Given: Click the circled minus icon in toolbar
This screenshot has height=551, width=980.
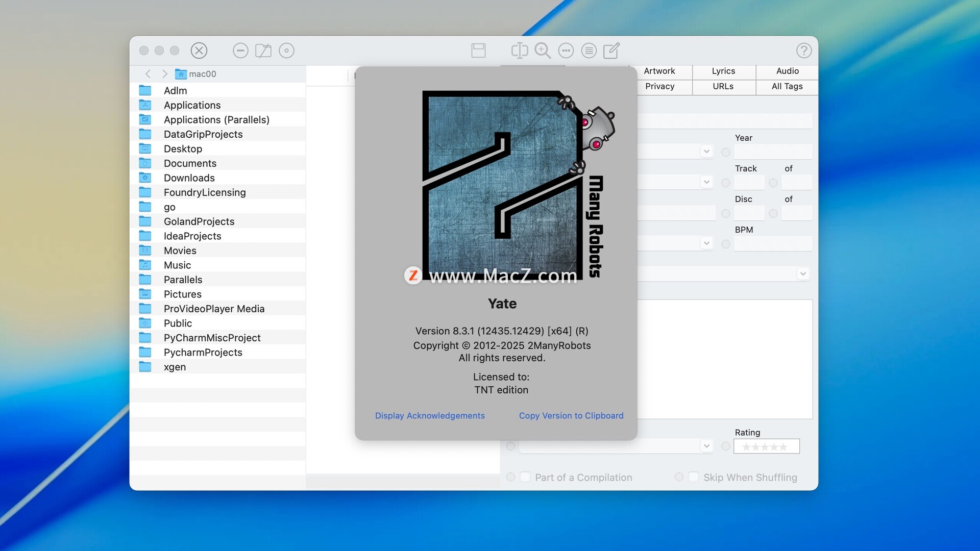Looking at the screenshot, I should 240,51.
